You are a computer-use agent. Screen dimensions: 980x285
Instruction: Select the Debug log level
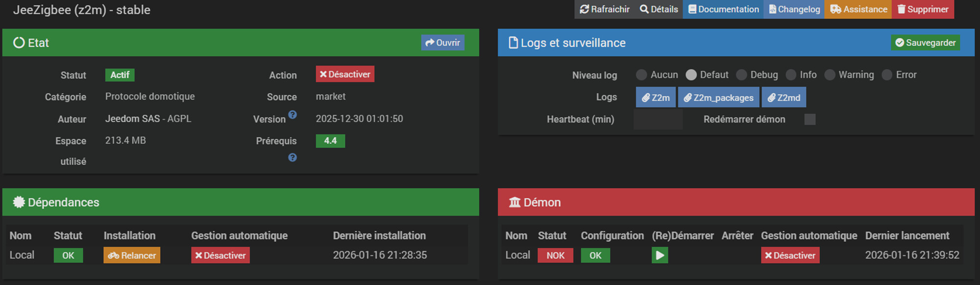tap(741, 75)
